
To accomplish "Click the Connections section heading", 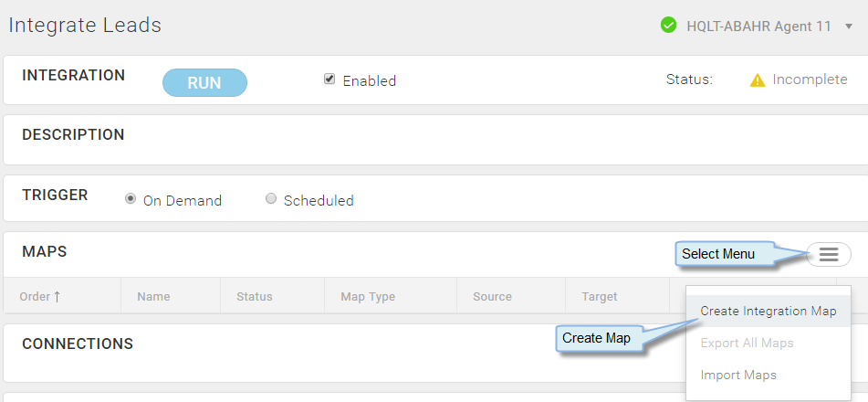I will (78, 344).
